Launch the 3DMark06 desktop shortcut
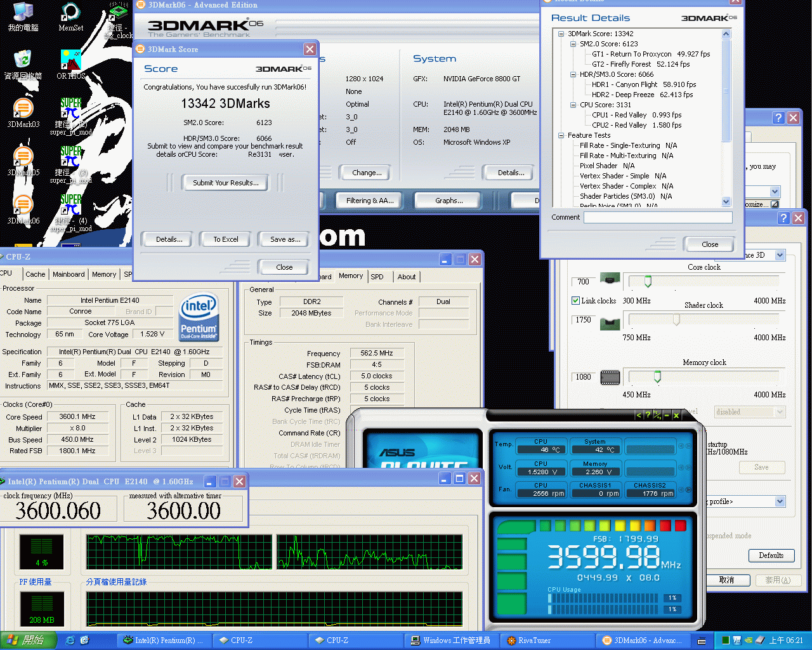 (23, 209)
